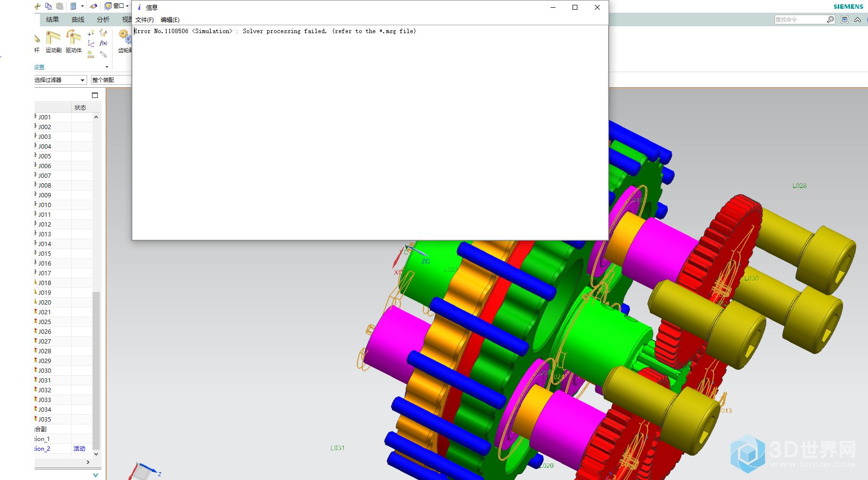This screenshot has height=480, width=868.
Task: Click the Copy icon in quick toolbar
Action: (48, 6)
